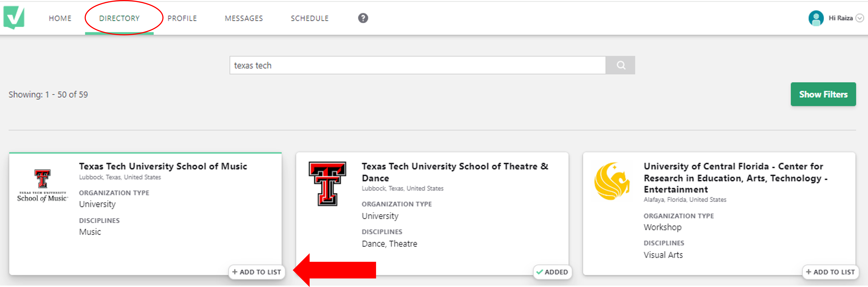Screen dimensions: 868x287
Task: Toggle Added status for Theatre & Dance
Action: tap(552, 272)
